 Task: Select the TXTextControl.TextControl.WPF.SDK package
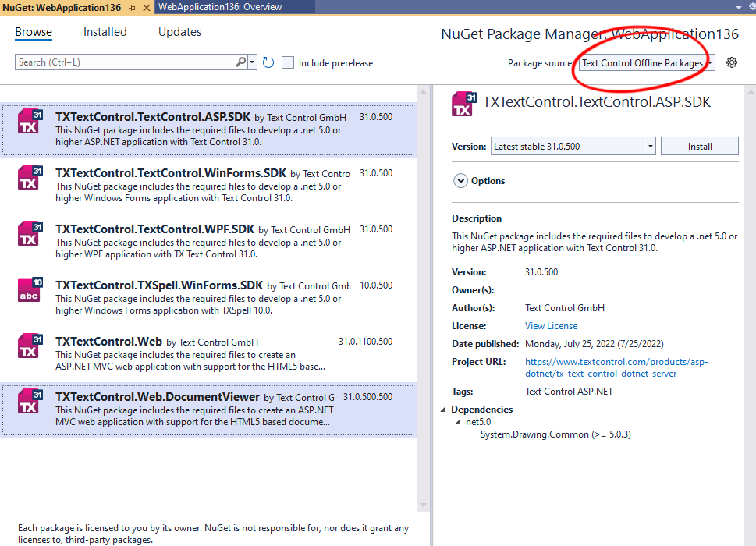click(x=208, y=242)
